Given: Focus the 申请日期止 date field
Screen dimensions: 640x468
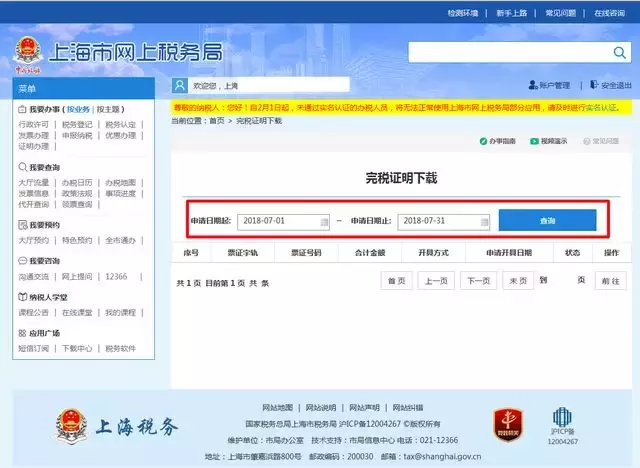Looking at the screenshot, I should pyautogui.click(x=444, y=222).
